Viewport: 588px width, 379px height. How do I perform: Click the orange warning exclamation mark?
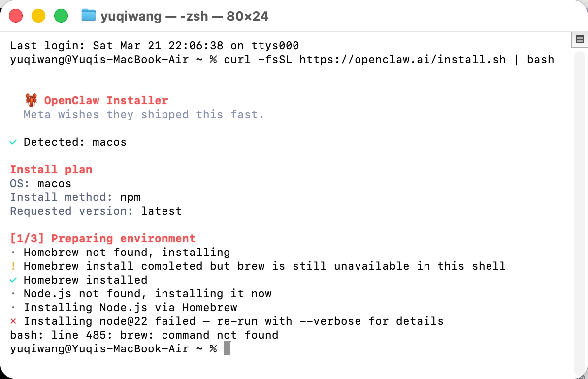(13, 266)
